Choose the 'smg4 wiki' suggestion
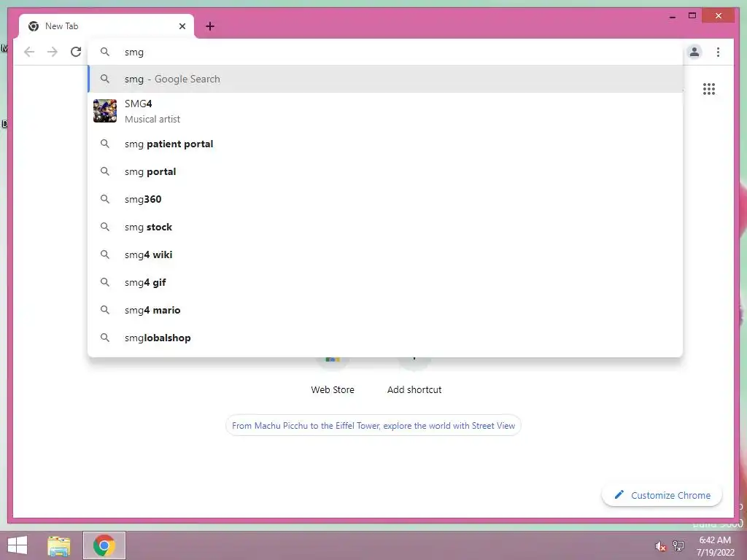 click(385, 254)
